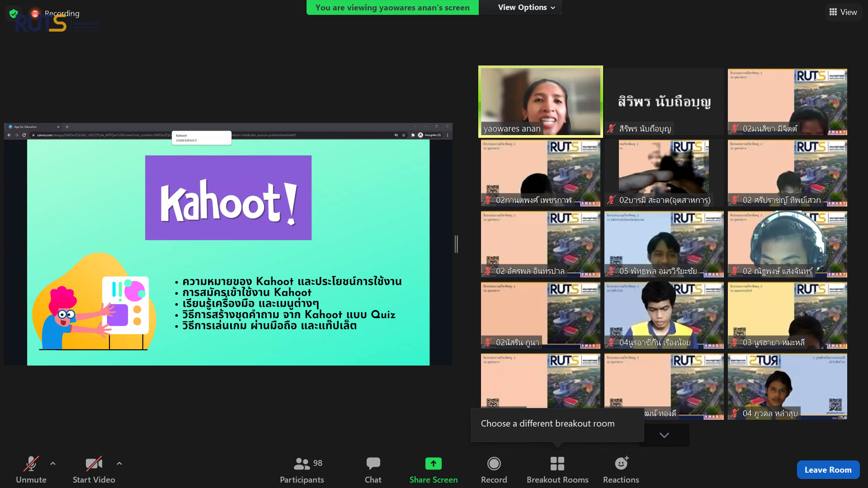This screenshot has width=868, height=488.
Task: Select 02บารมี สะอาด(อุตสาหการ) video tile
Action: pyautogui.click(x=664, y=173)
